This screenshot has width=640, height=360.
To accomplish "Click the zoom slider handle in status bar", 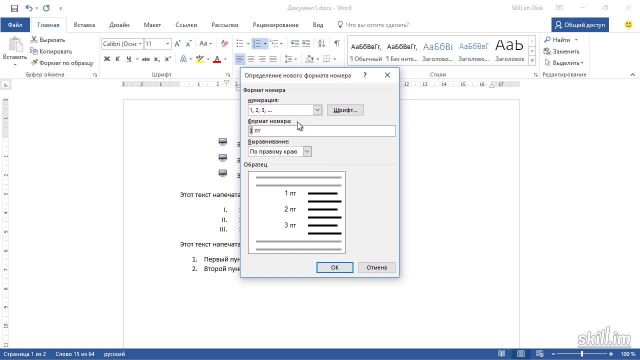I will [582, 354].
